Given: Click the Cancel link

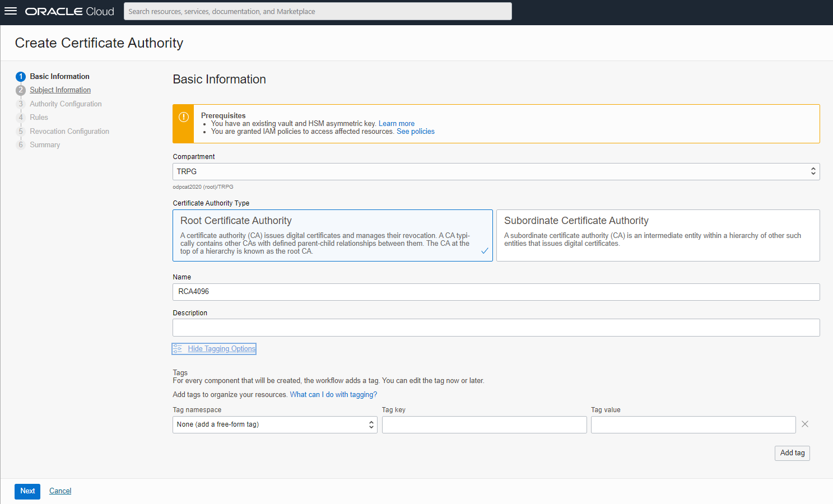Looking at the screenshot, I should [x=60, y=491].
